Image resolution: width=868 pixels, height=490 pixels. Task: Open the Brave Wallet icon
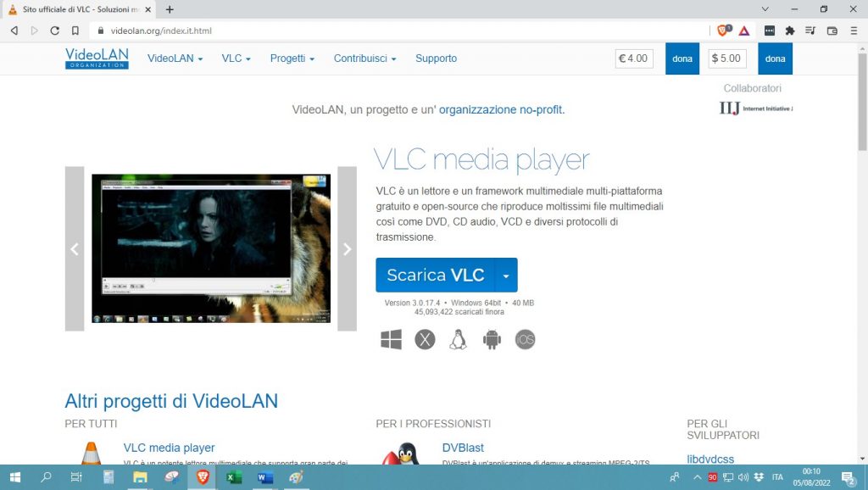832,29
